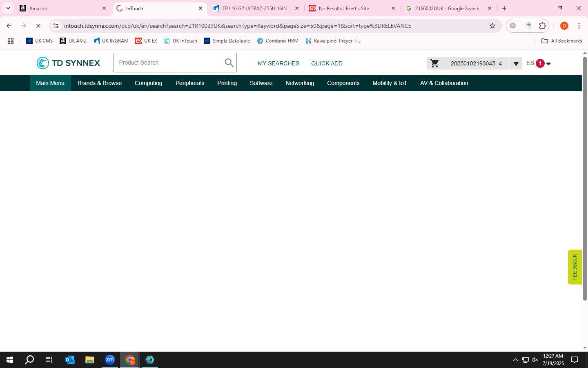Open the Components menu

click(x=343, y=83)
